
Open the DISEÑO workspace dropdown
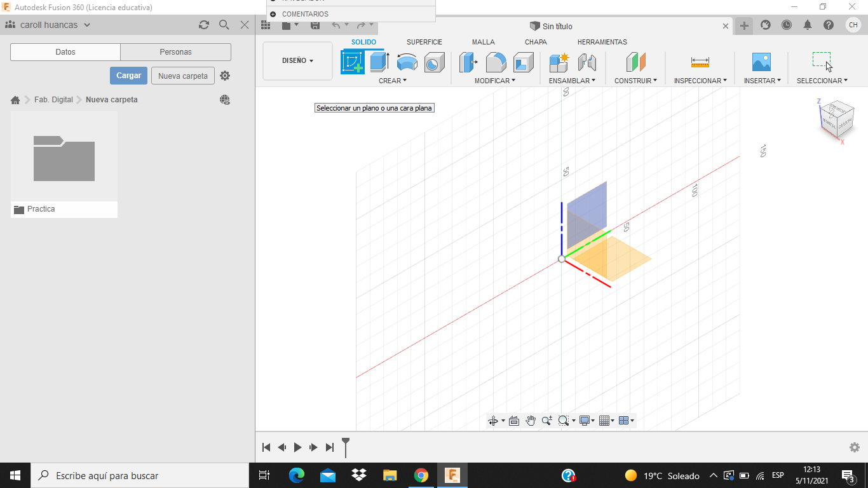[x=297, y=61]
